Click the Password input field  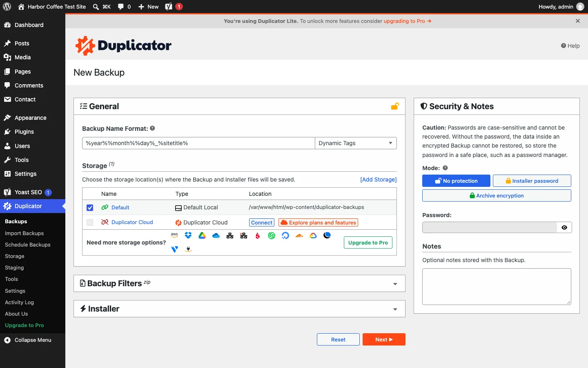tap(490, 227)
